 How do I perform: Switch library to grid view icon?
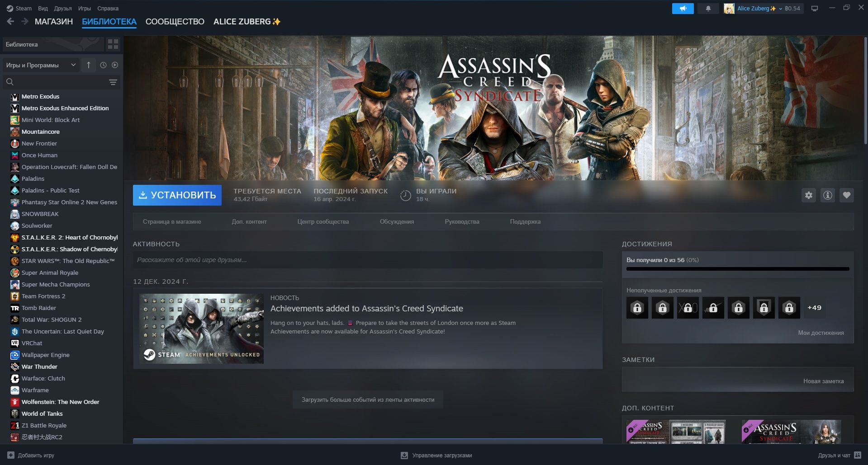(x=113, y=44)
